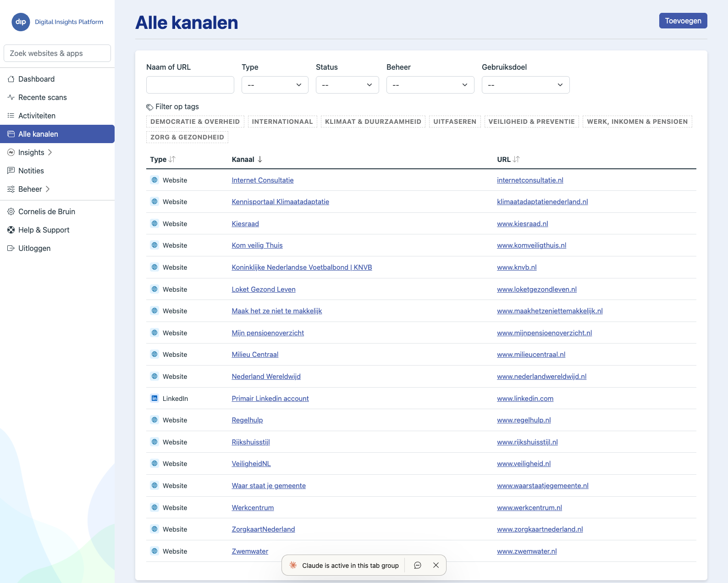Toggle the INTERNATIONAAL tag filter
The height and width of the screenshot is (583, 728).
click(282, 122)
